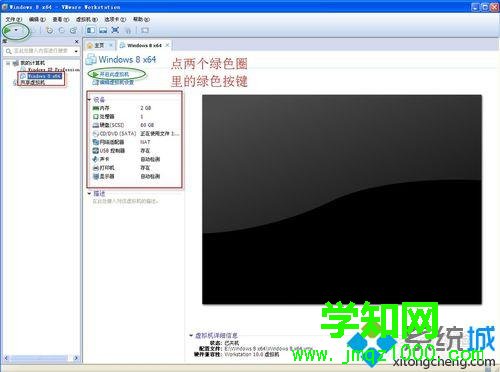Select Windows 8 x64 in the library tree

(x=44, y=76)
